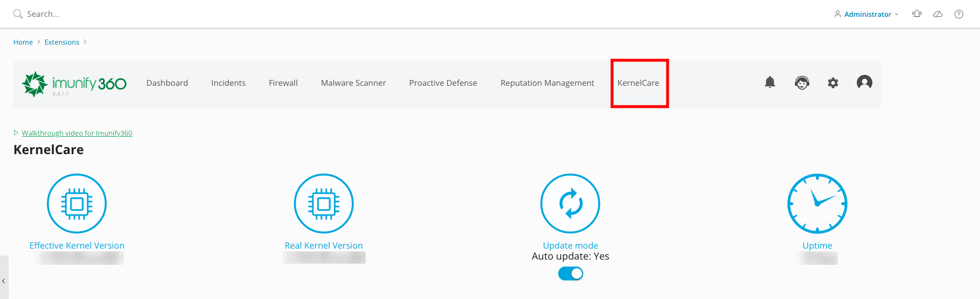Screen dimensions: 980x299
Task: Click the Effective Kernel Version label
Action: click(x=77, y=246)
